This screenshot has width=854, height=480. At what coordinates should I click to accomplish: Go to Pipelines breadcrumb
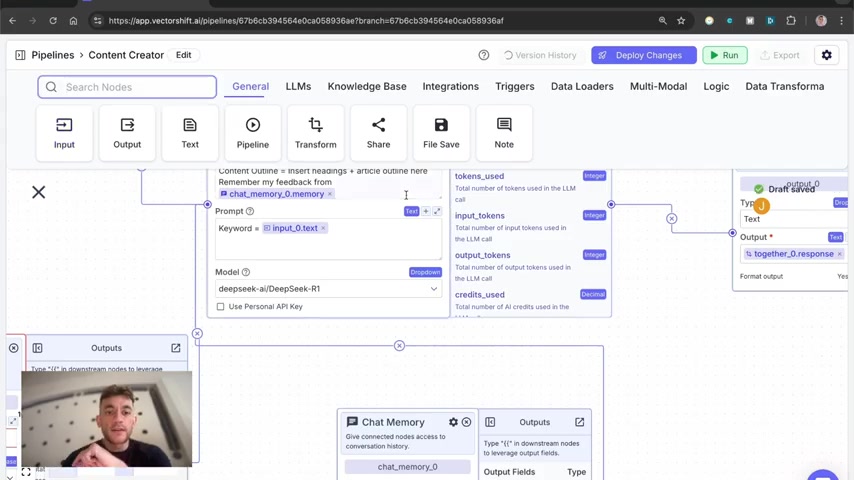(53, 55)
